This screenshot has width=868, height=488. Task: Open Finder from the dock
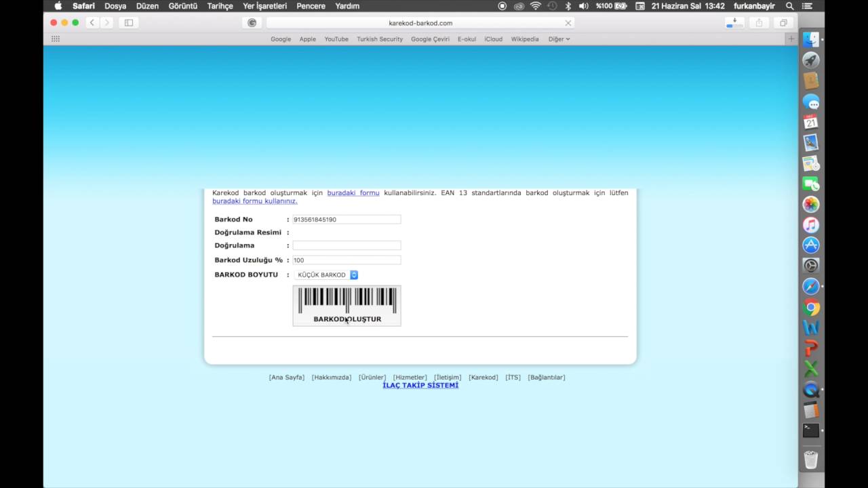[811, 39]
